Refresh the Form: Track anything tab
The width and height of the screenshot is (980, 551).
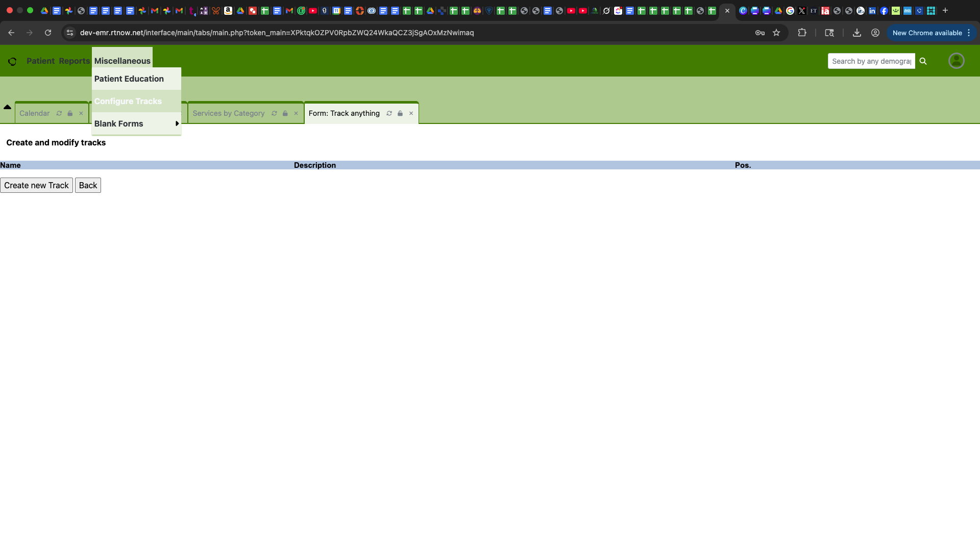[389, 113]
